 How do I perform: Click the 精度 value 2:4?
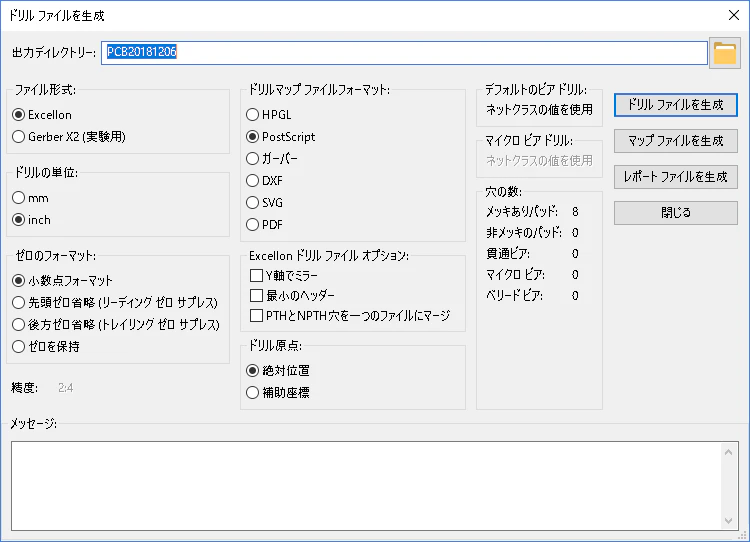coord(66,387)
